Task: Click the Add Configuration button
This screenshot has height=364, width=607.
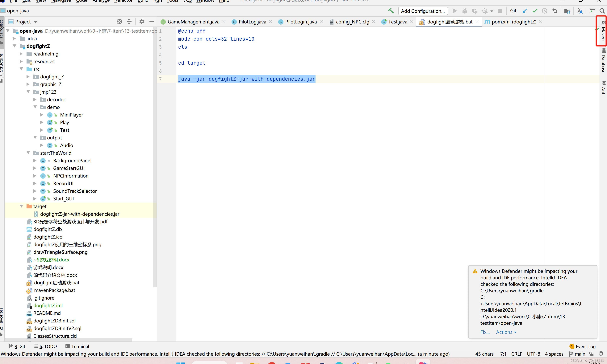Action: [423, 11]
